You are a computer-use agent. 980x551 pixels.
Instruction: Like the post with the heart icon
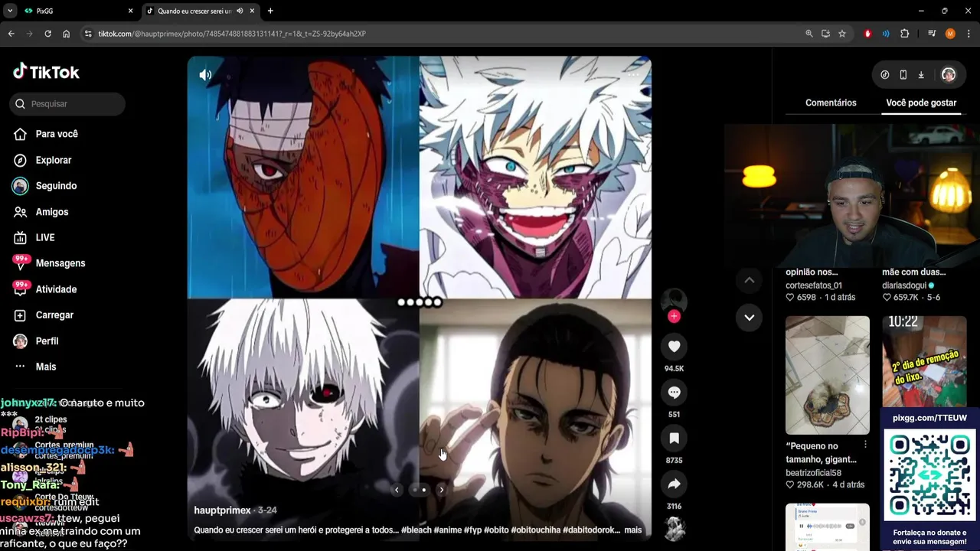[674, 347]
